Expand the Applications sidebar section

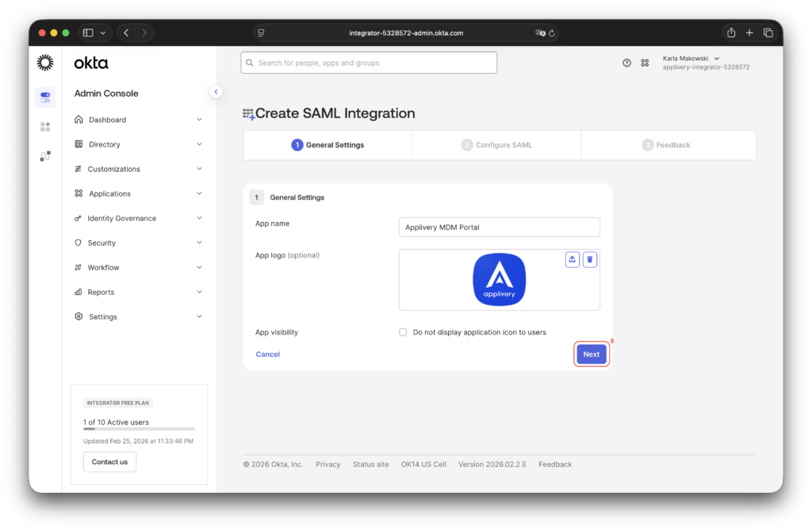pos(138,193)
